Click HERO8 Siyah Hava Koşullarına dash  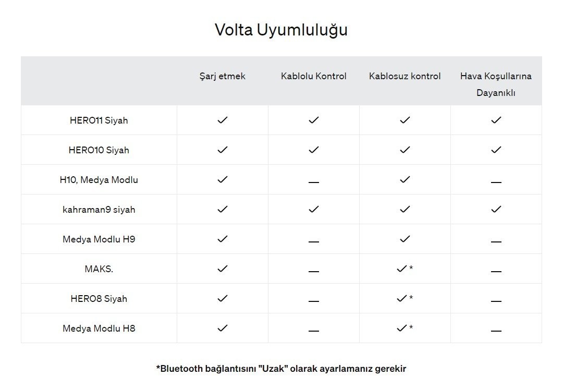coord(496,301)
